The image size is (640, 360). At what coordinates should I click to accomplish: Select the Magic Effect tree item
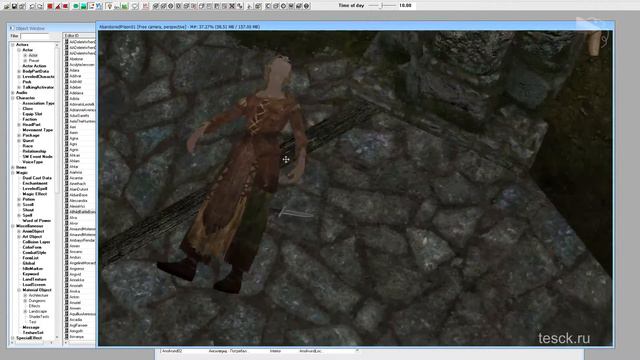(35, 194)
